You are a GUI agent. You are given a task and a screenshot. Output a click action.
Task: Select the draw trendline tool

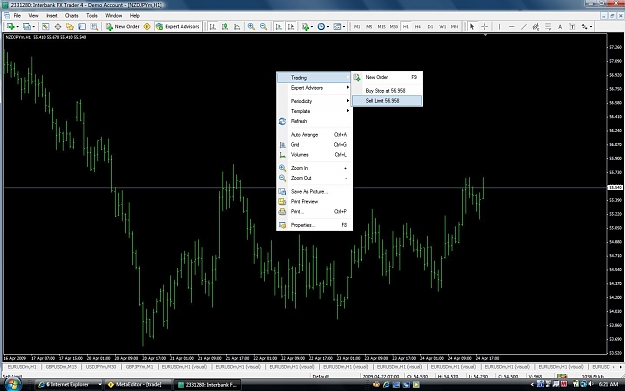tap(524, 27)
